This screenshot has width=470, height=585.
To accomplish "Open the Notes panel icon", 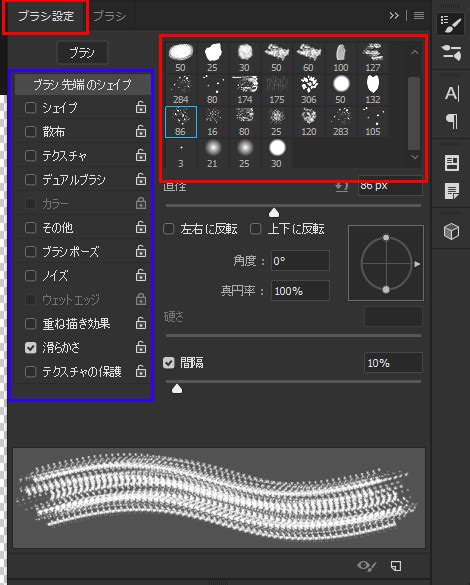I will (x=452, y=191).
